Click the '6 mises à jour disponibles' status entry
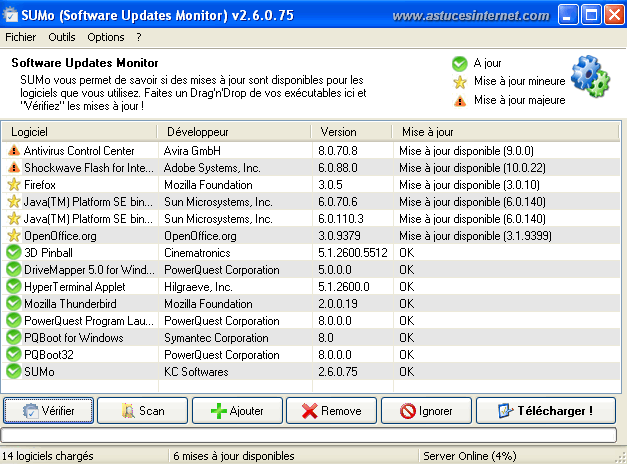627x464 pixels. tap(234, 456)
